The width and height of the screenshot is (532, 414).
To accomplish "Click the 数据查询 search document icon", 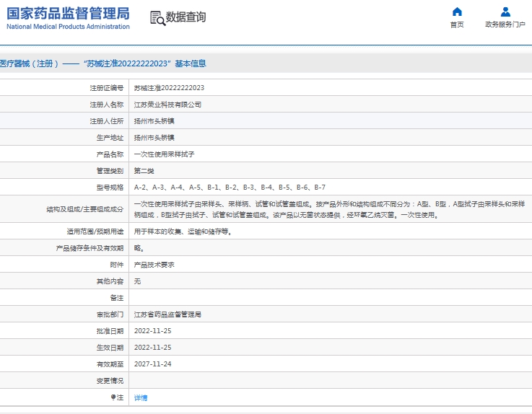I will (158, 18).
